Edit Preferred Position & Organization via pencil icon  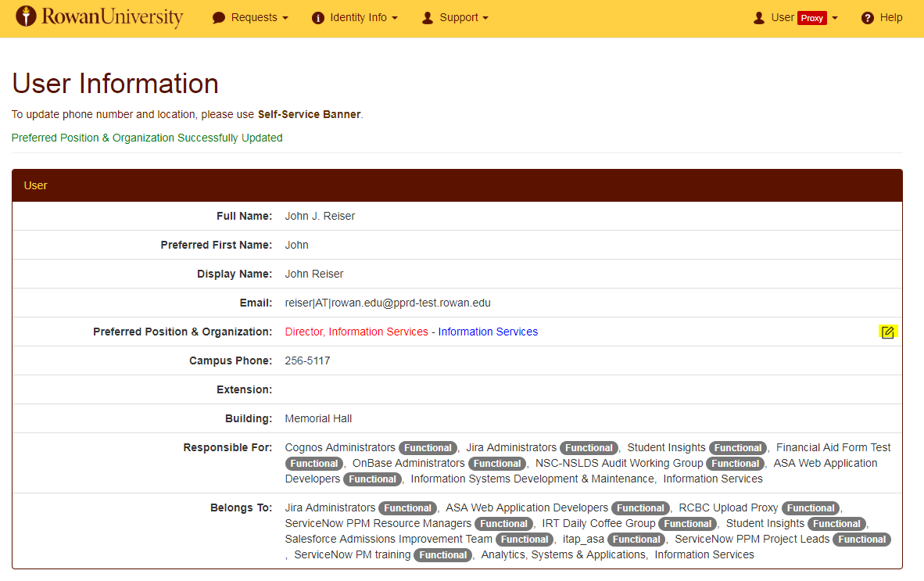click(887, 332)
